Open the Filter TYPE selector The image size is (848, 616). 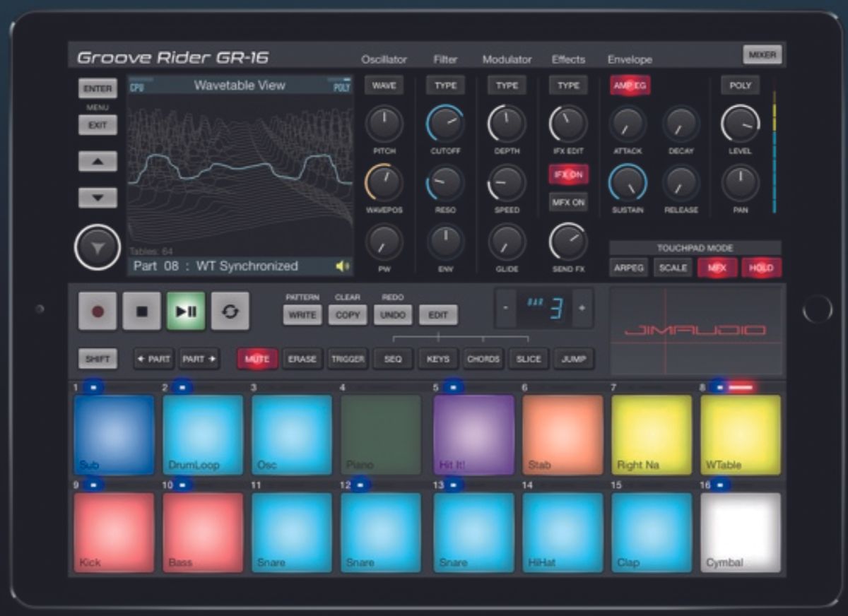(x=444, y=85)
